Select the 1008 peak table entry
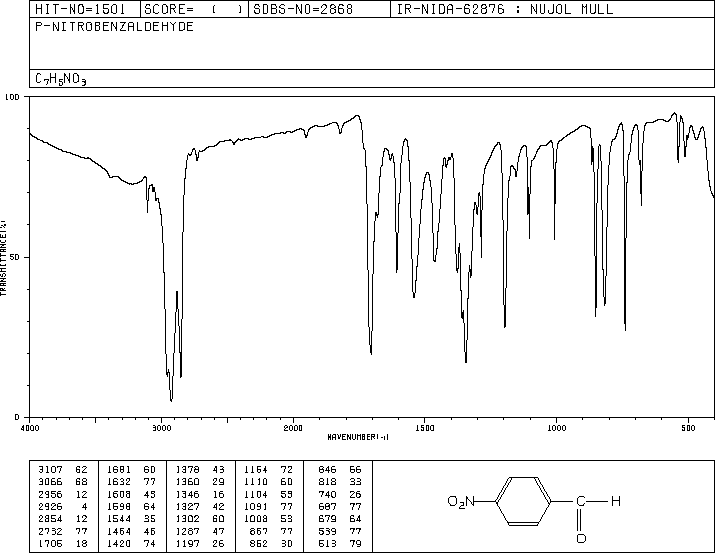 (x=269, y=519)
